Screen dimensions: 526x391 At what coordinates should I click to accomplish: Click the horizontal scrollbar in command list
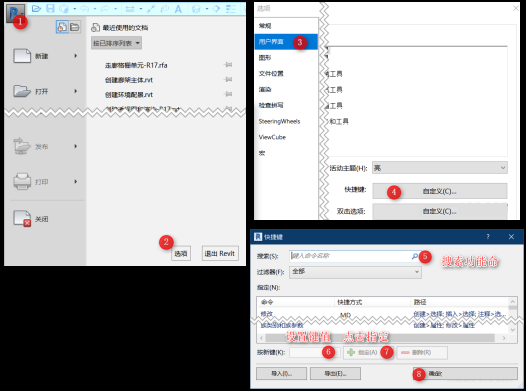[x=383, y=338]
